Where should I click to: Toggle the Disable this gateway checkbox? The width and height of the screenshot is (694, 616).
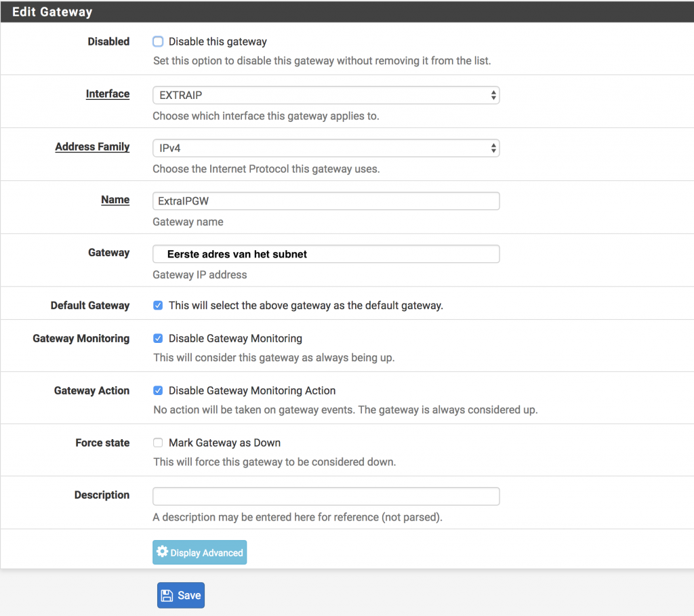click(x=158, y=41)
